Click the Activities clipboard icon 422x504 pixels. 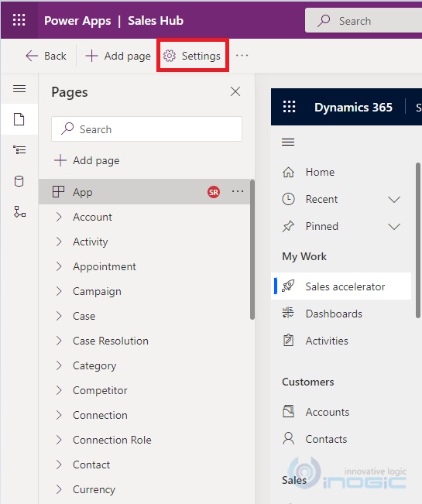[288, 340]
